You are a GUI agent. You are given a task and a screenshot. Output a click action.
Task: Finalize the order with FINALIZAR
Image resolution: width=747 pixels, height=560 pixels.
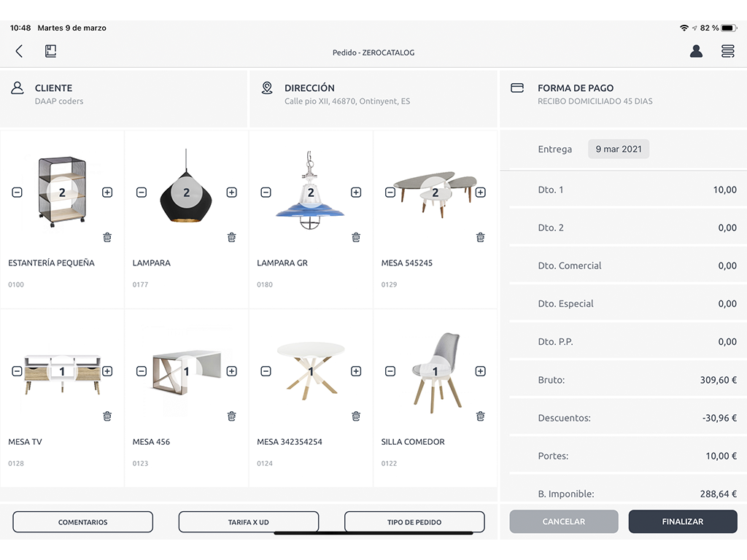point(683,521)
